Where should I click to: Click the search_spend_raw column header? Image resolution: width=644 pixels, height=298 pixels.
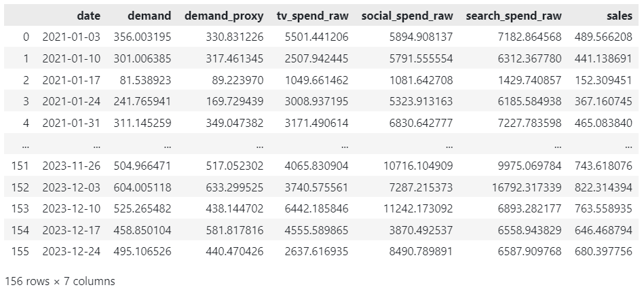(x=514, y=16)
